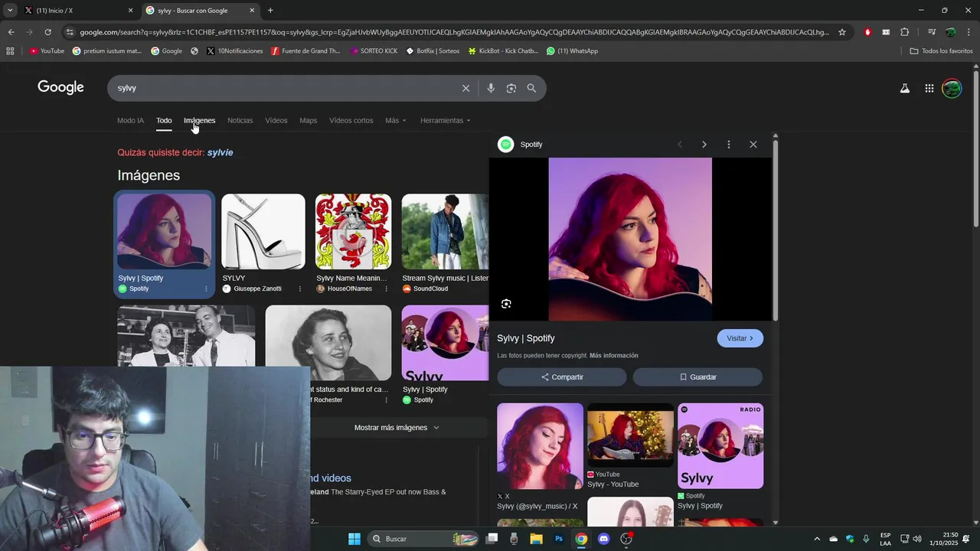Viewport: 980px width, 551px height.
Task: Open BotRix | Sorteos bookmark
Action: [x=433, y=51]
